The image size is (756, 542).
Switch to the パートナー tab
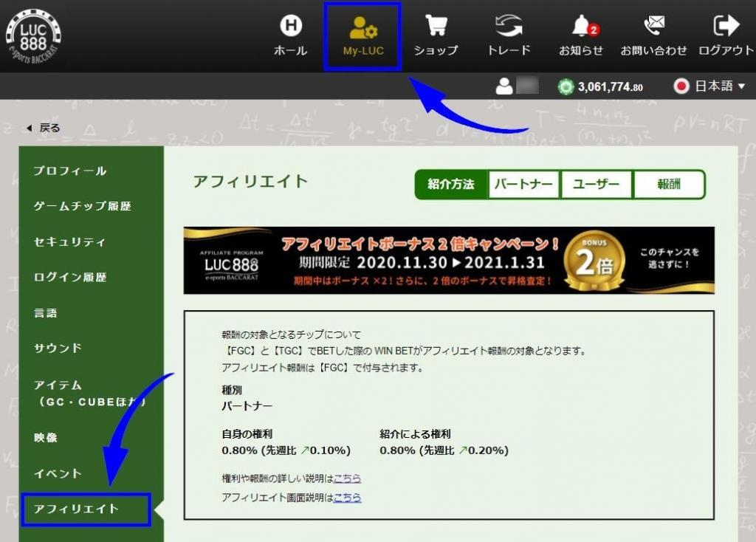coord(523,184)
